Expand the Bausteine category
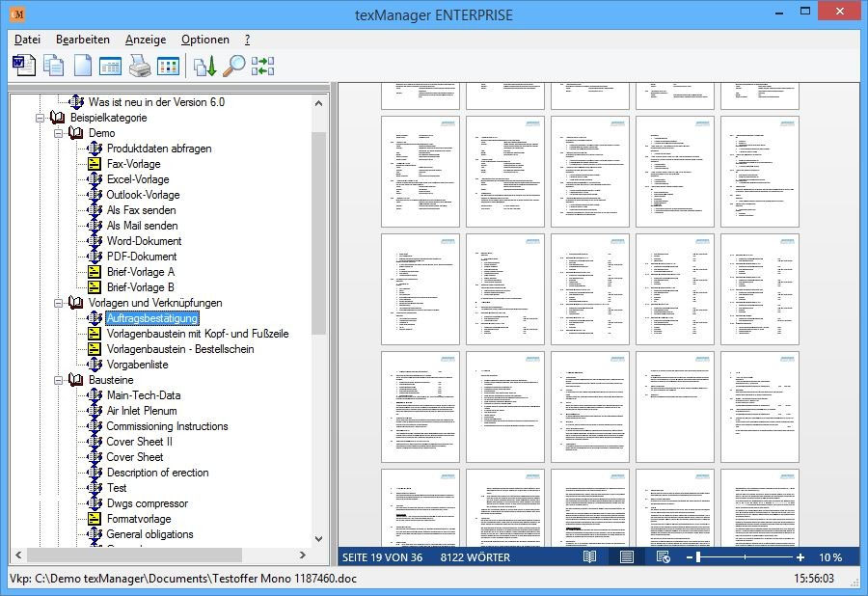868x596 pixels. pyautogui.click(x=60, y=380)
